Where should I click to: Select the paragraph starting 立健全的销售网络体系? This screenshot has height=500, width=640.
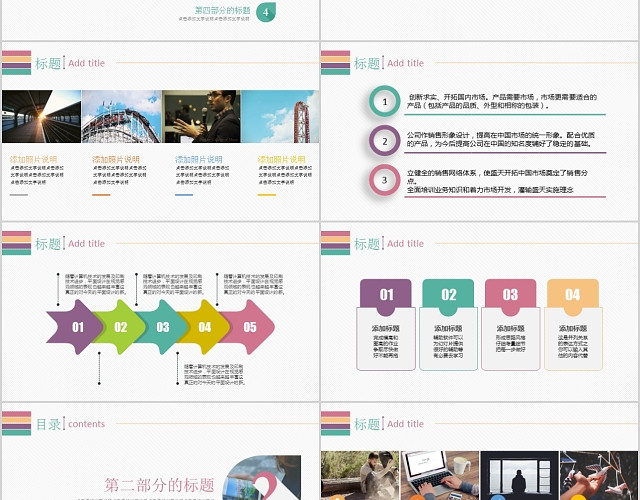[497, 181]
